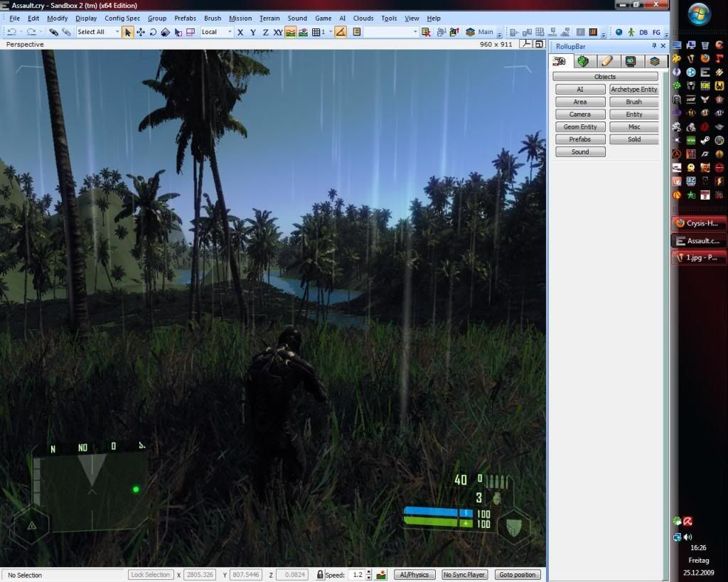Constrain movement to the Z axis
Viewport: 728px width, 582px height.
(265, 32)
